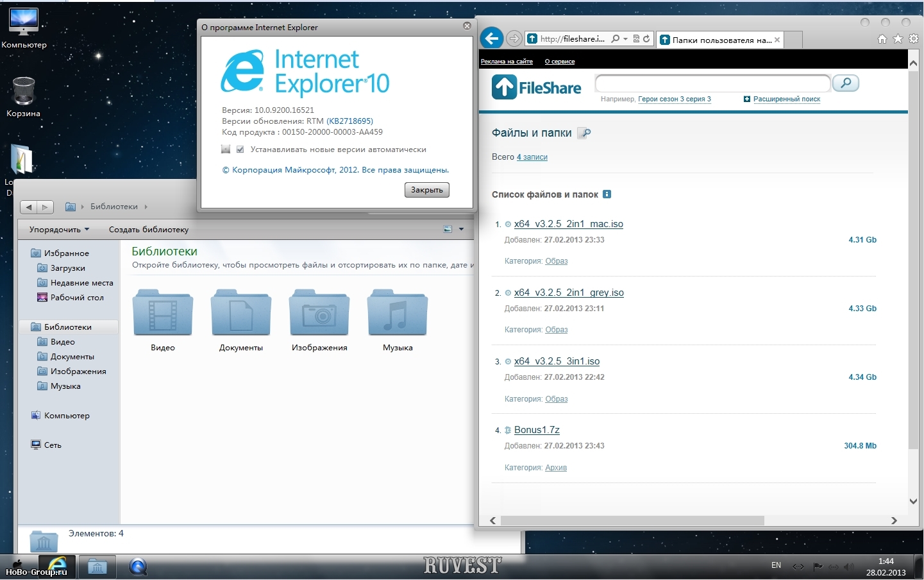Click the volume icon in the system tray
The height and width of the screenshot is (580, 924).
[x=849, y=567]
